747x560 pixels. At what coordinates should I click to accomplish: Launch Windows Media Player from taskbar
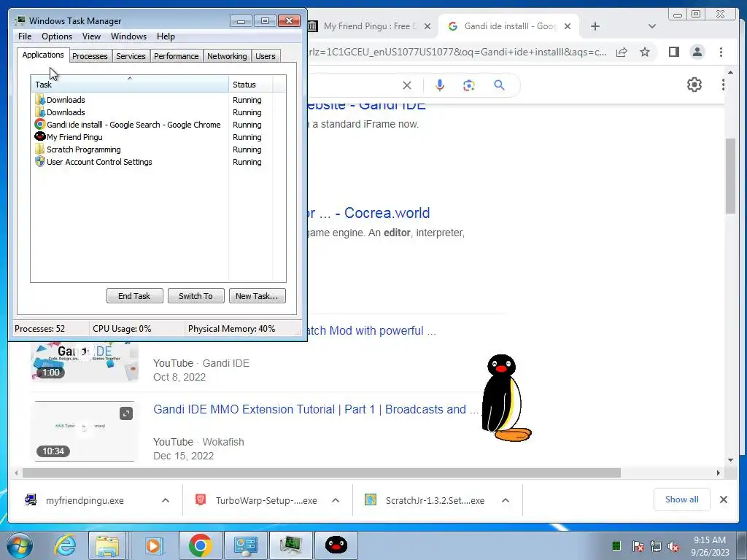[x=152, y=545]
